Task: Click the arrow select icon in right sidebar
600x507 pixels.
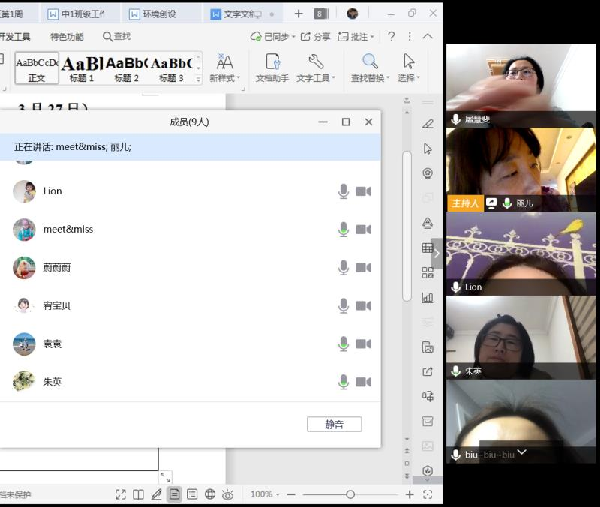Action: [x=427, y=148]
